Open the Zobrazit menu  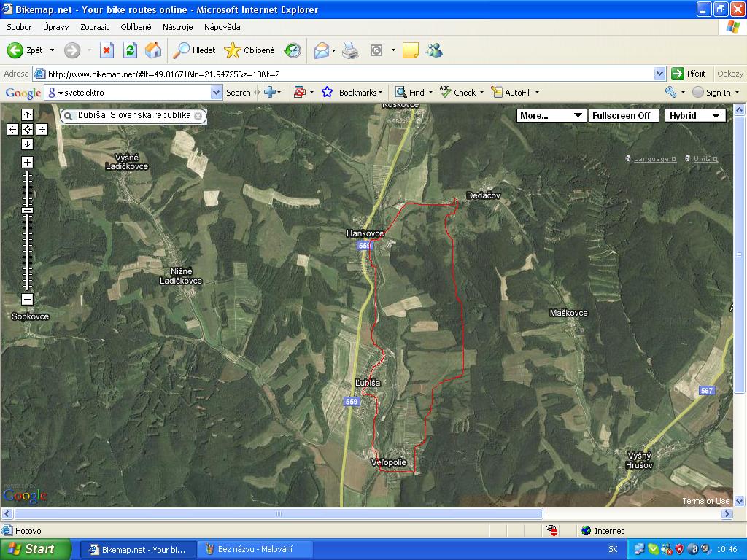pos(95,27)
